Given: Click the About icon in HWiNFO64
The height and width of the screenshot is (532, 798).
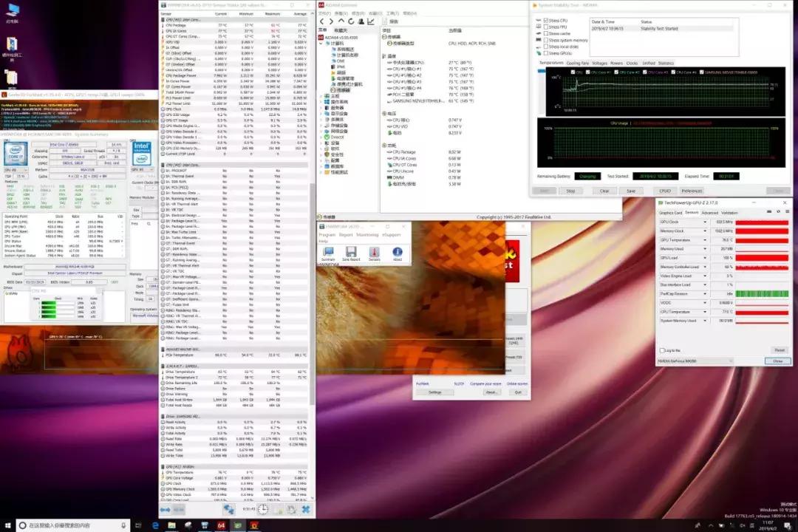Looking at the screenshot, I should 398,253.
